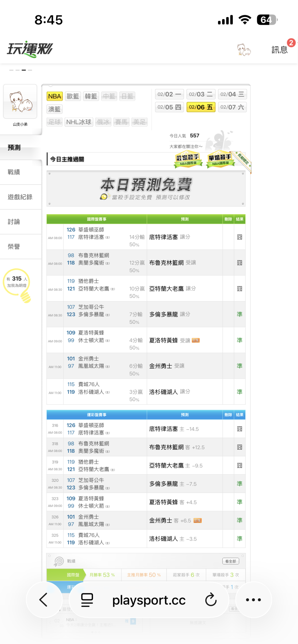This screenshot has width=298, height=644.
Task: Click 莊家殺手 6 次 stat
Action: click(x=186, y=575)
